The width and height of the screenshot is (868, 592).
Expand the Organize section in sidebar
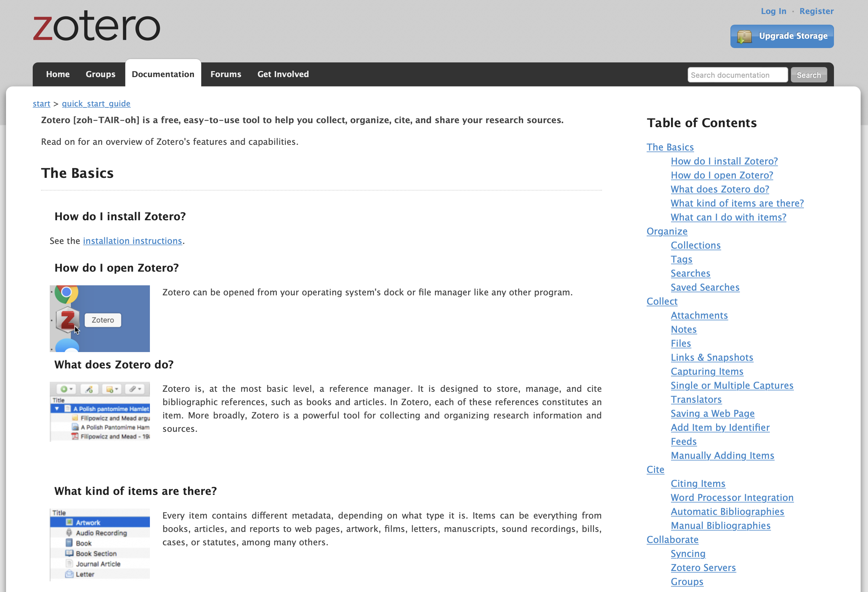point(667,231)
